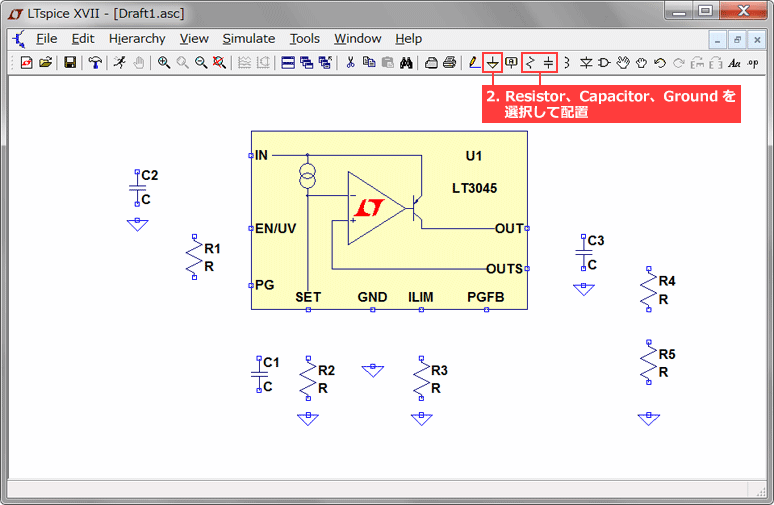Open the File menu

tap(46, 39)
